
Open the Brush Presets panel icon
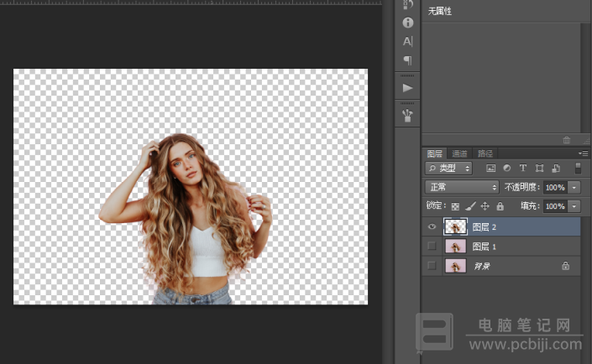(x=407, y=116)
